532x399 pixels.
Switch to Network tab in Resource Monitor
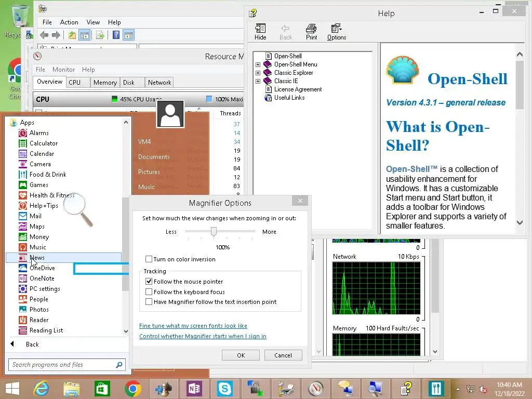[x=159, y=83]
